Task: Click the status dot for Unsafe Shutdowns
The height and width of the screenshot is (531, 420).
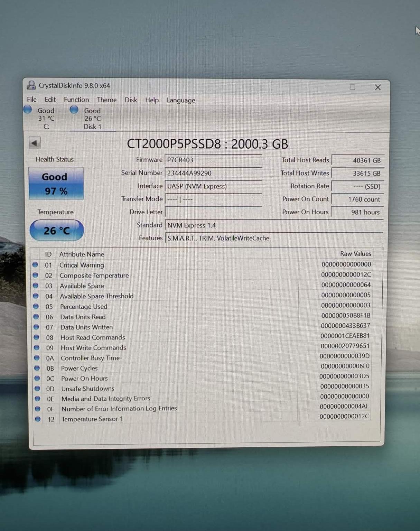Action: tap(37, 388)
